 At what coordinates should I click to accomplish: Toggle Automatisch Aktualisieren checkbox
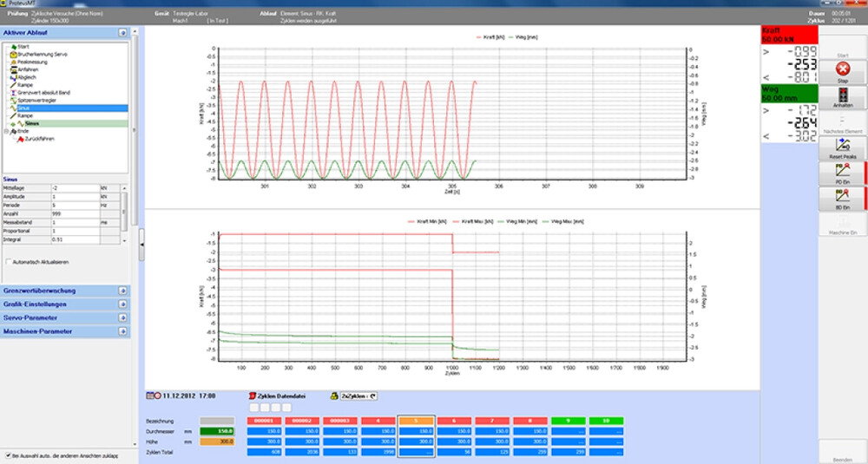9,262
